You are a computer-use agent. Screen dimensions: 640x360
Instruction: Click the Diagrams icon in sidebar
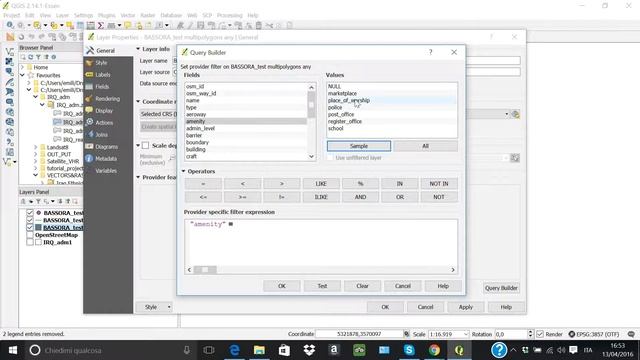pyautogui.click(x=89, y=147)
